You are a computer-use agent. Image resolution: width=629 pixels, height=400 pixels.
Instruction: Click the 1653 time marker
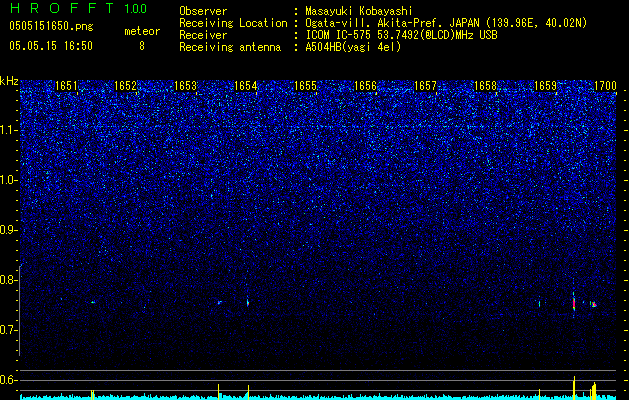pyautogui.click(x=186, y=86)
